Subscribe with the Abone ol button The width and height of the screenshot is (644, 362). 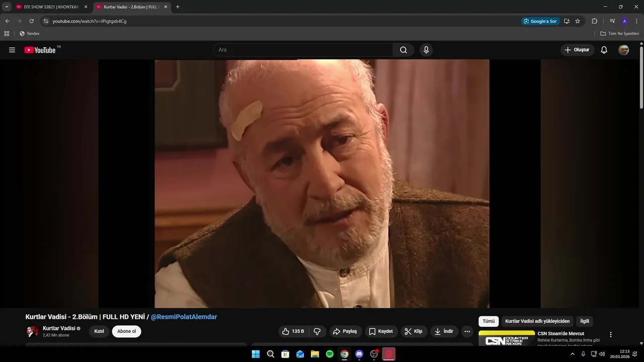pyautogui.click(x=126, y=331)
